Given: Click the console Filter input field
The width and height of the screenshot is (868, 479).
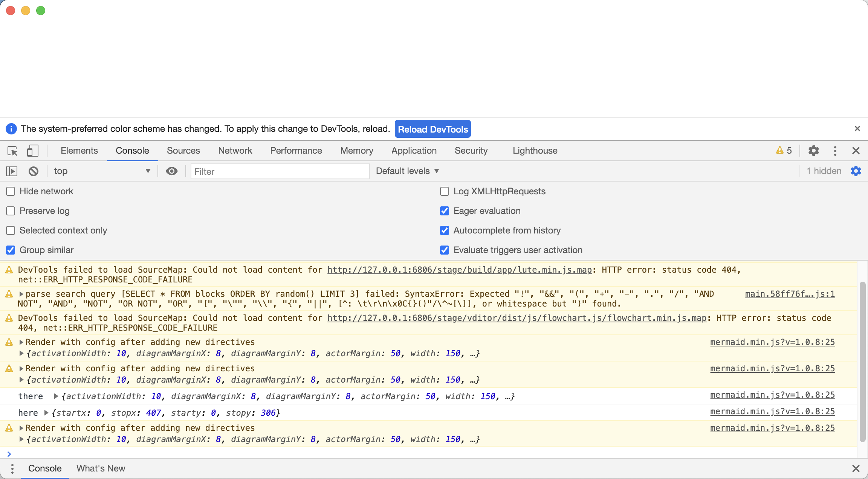Looking at the screenshot, I should tap(280, 172).
